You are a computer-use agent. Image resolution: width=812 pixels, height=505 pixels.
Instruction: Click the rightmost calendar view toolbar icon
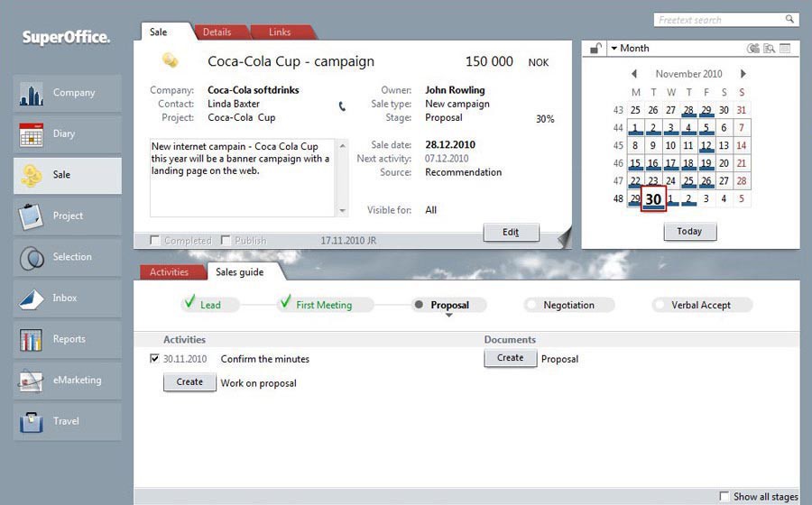pyautogui.click(x=785, y=48)
